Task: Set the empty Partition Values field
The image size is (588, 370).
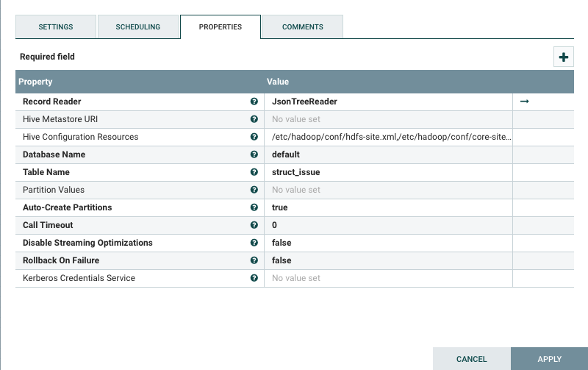Action: [388, 190]
